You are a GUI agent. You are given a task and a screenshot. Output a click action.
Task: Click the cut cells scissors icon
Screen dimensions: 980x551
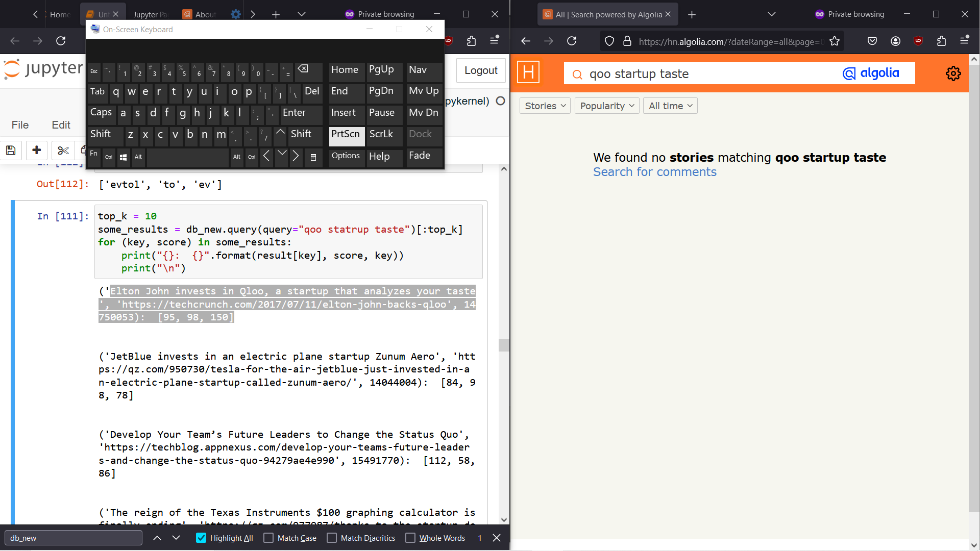click(63, 150)
